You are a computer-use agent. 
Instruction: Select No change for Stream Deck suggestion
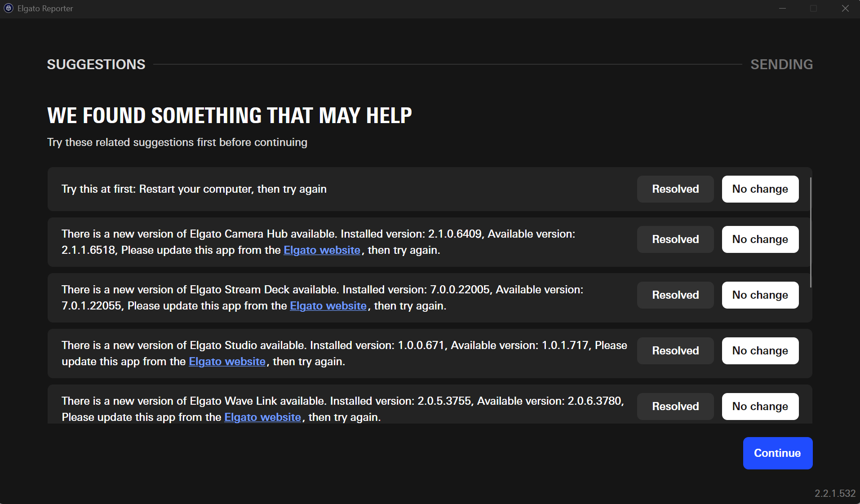(x=760, y=295)
